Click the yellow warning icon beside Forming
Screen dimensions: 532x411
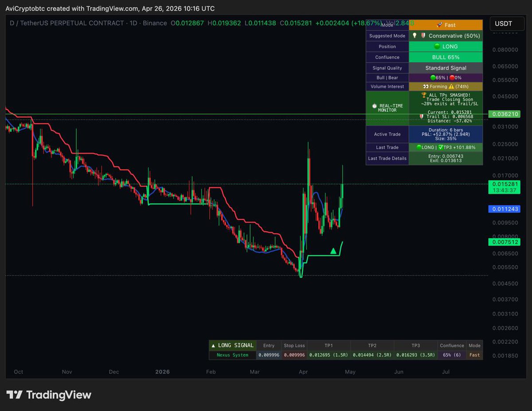(x=452, y=86)
